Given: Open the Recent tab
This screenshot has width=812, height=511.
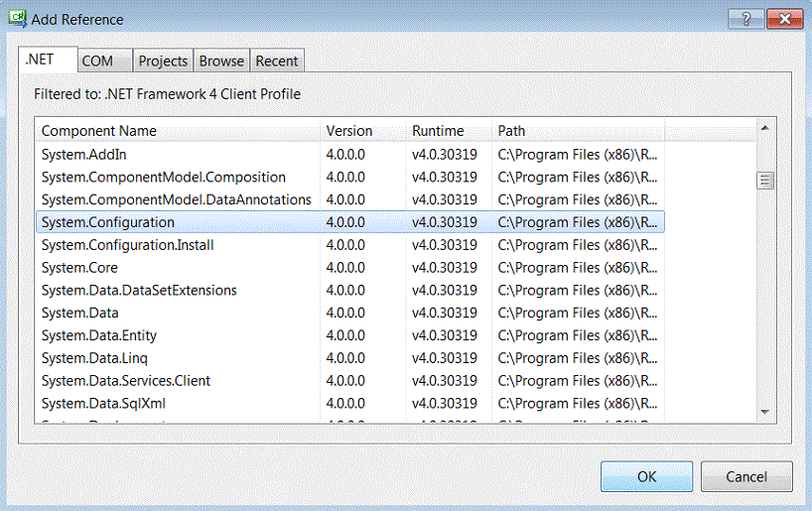Looking at the screenshot, I should pyautogui.click(x=277, y=61).
